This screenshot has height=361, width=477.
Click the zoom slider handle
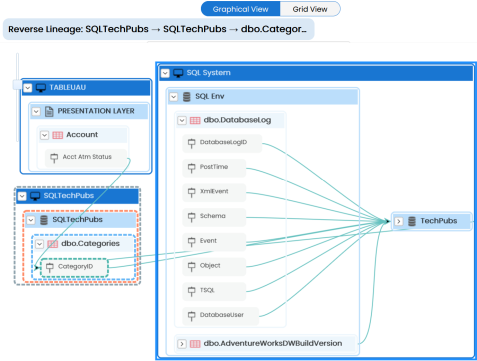click(x=17, y=85)
